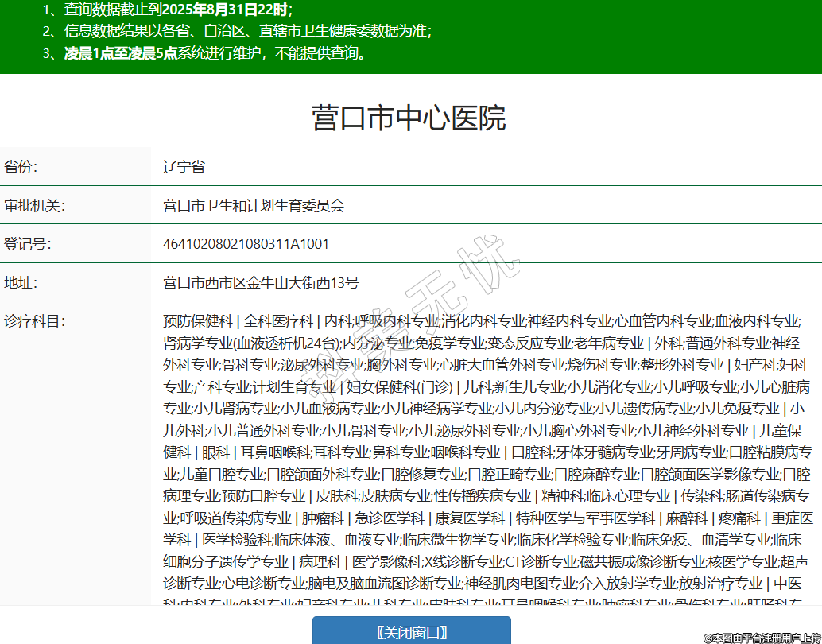The image size is (822, 644).
Task: Select the 辽宁省 province value
Action: click(x=184, y=167)
